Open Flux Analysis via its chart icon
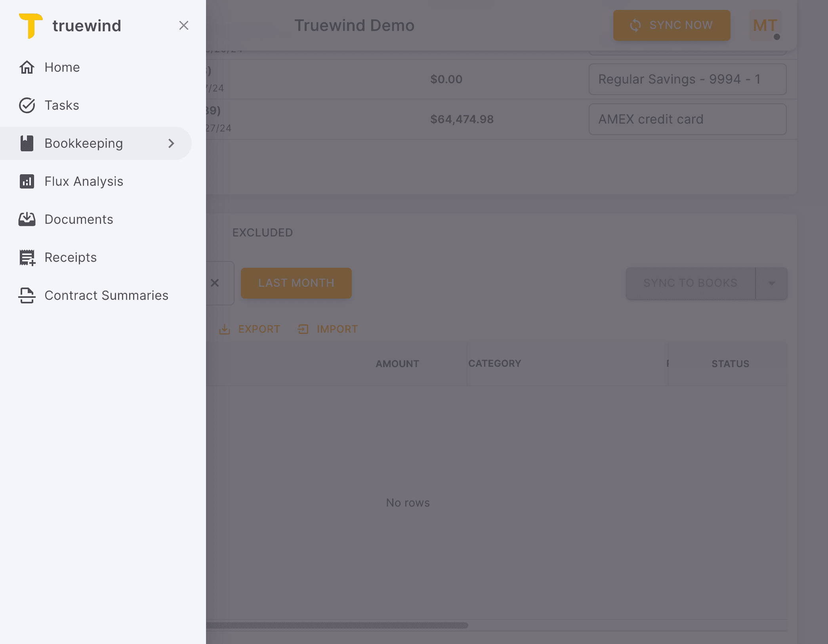 click(x=27, y=181)
